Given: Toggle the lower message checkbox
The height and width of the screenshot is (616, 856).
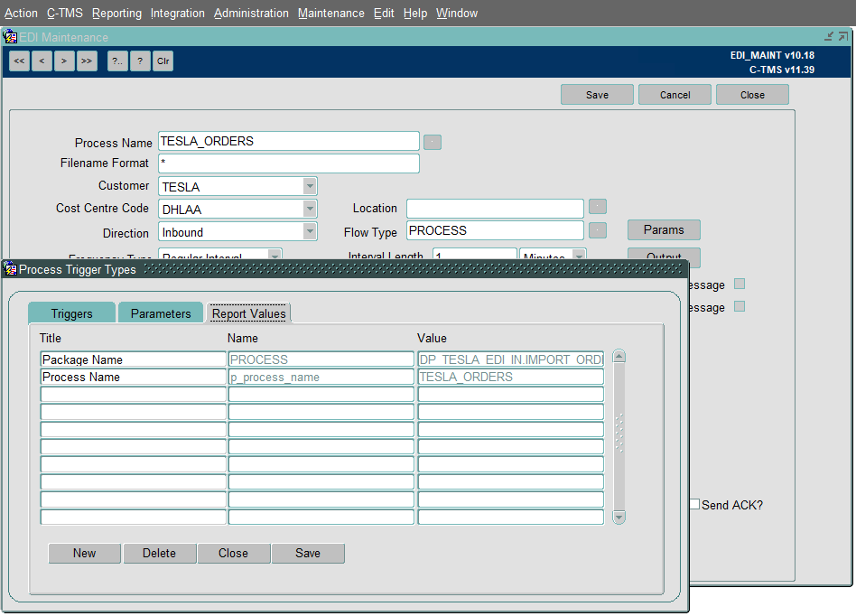Looking at the screenshot, I should pos(740,306).
